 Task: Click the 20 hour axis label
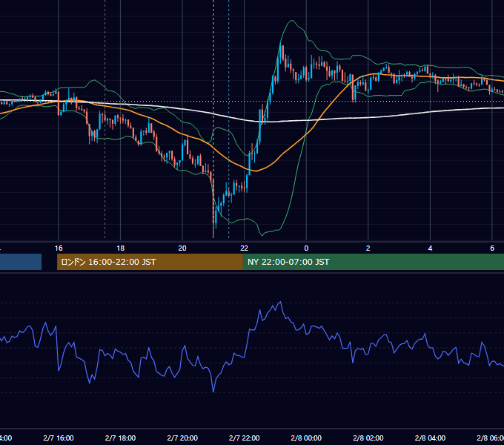click(182, 248)
